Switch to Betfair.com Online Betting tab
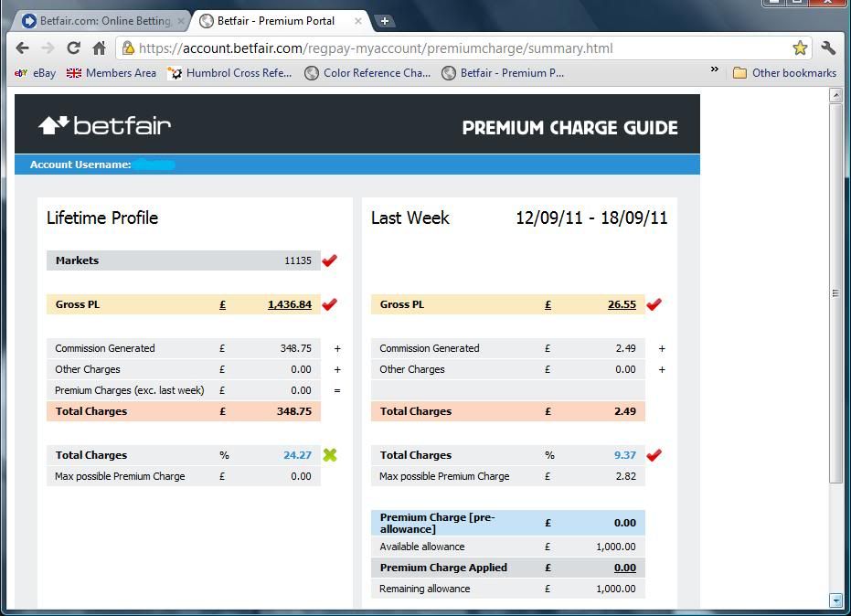The height and width of the screenshot is (616, 851). pos(101,21)
